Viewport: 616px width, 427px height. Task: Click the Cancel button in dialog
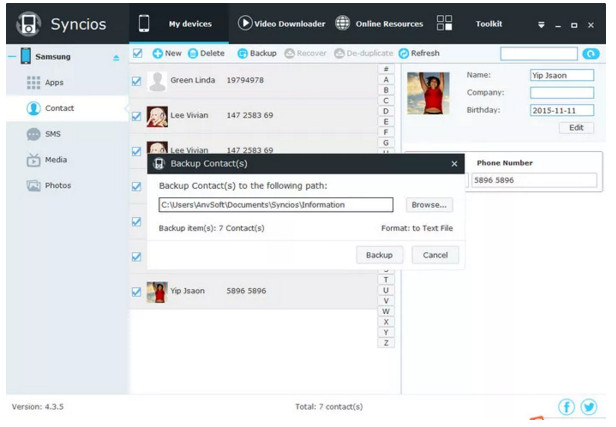pyautogui.click(x=435, y=255)
